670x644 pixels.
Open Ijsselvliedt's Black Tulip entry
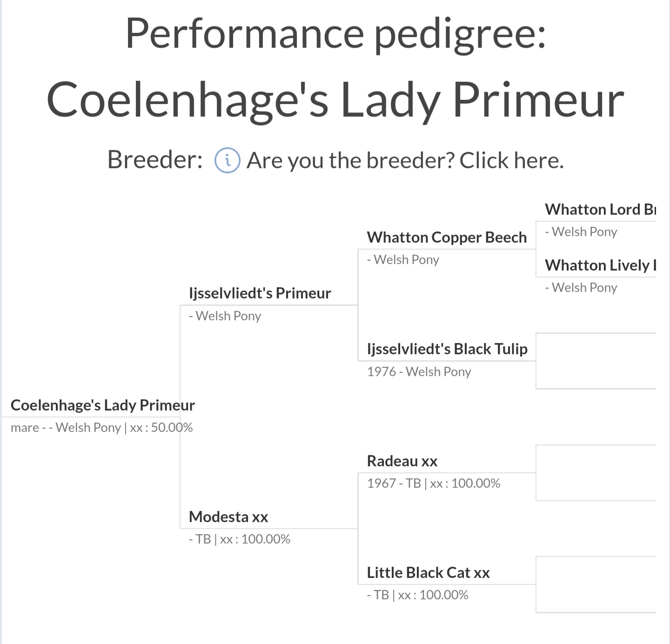pos(447,349)
